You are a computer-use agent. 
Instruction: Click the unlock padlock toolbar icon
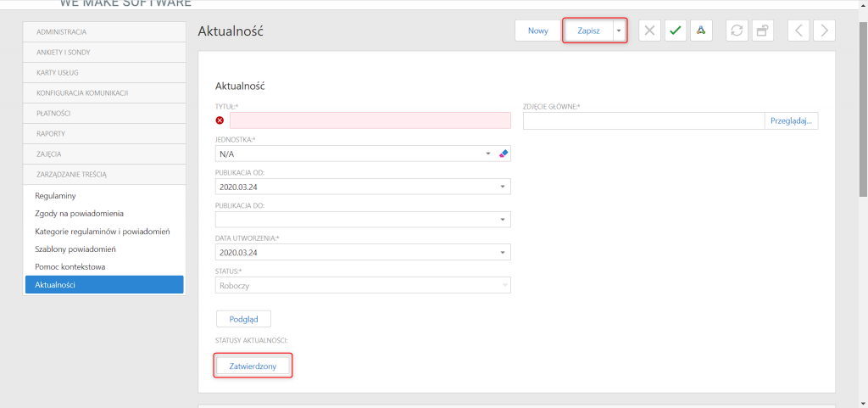[762, 31]
